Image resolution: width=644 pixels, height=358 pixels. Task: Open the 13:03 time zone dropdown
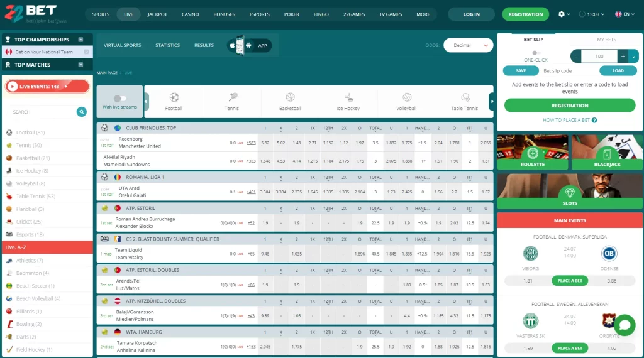point(592,14)
